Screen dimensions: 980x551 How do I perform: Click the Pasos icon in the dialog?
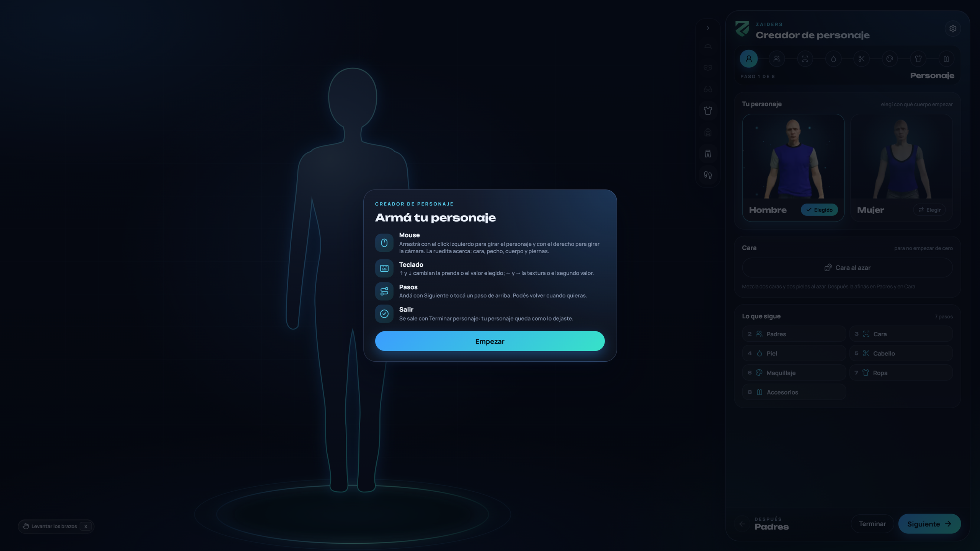(384, 291)
